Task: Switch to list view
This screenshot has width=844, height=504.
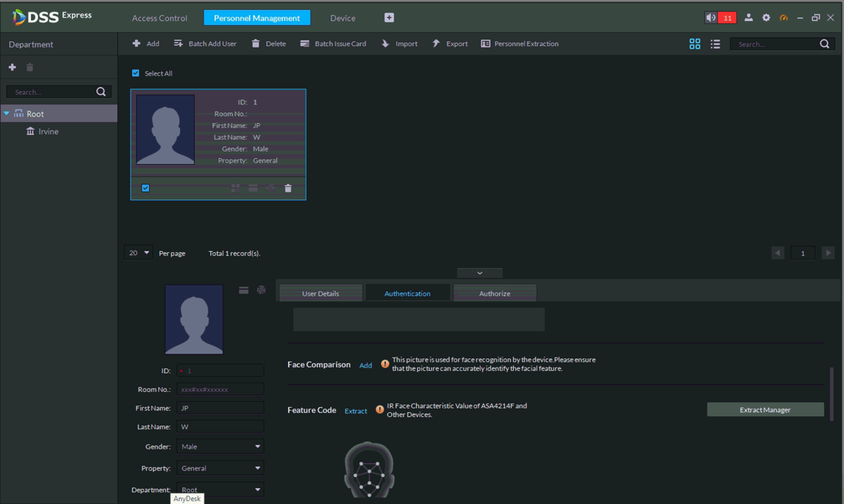Action: pyautogui.click(x=715, y=43)
